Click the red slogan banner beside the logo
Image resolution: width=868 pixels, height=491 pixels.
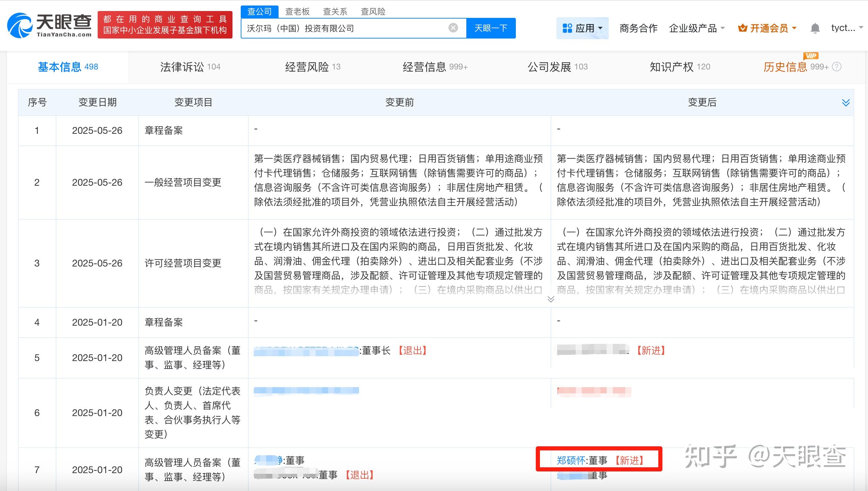(165, 25)
